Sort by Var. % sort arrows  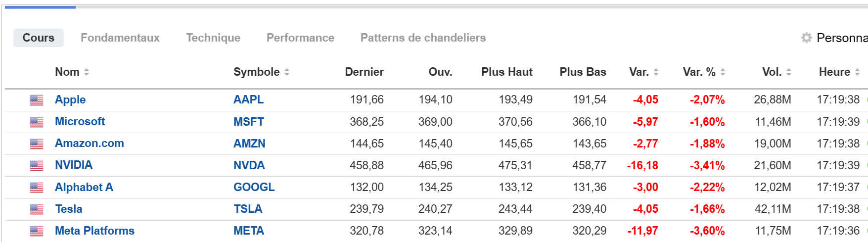pyautogui.click(x=723, y=72)
